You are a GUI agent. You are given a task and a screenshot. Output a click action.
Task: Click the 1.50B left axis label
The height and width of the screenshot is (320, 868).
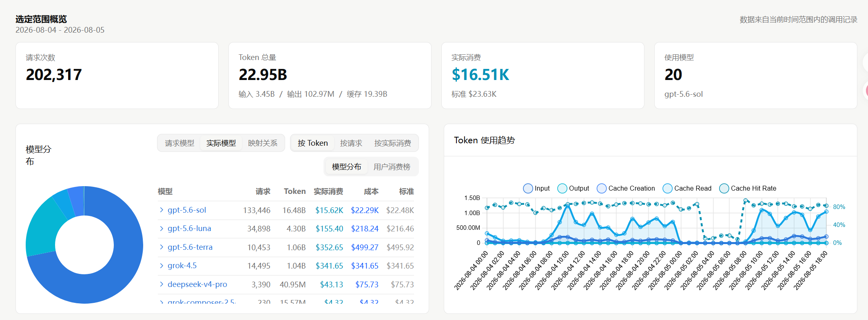click(x=472, y=198)
